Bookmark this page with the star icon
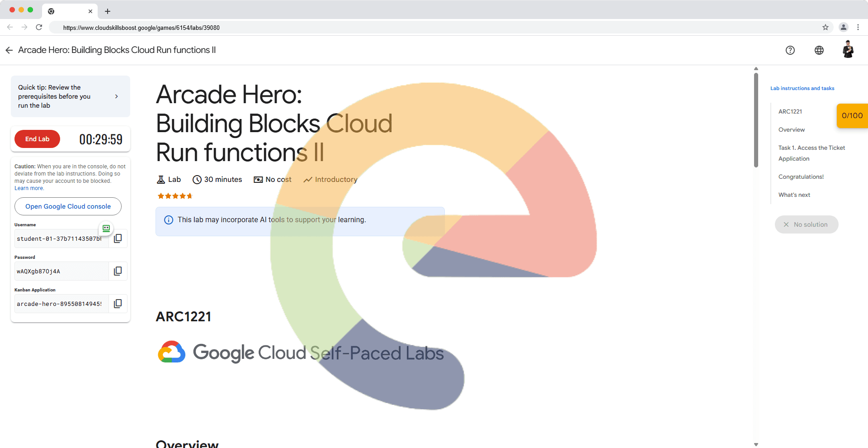This screenshot has height=448, width=868. pos(825,28)
